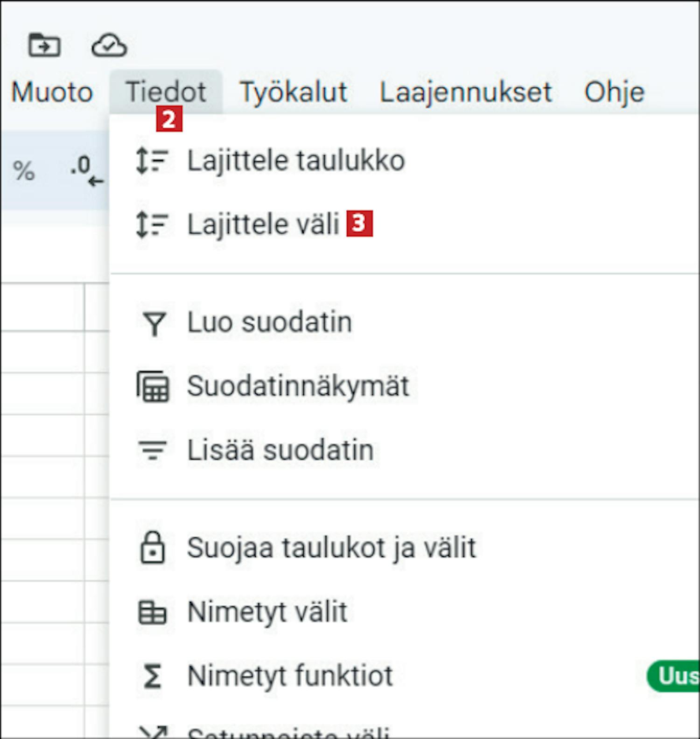Open the Työkalut menu
700x739 pixels.
[293, 92]
